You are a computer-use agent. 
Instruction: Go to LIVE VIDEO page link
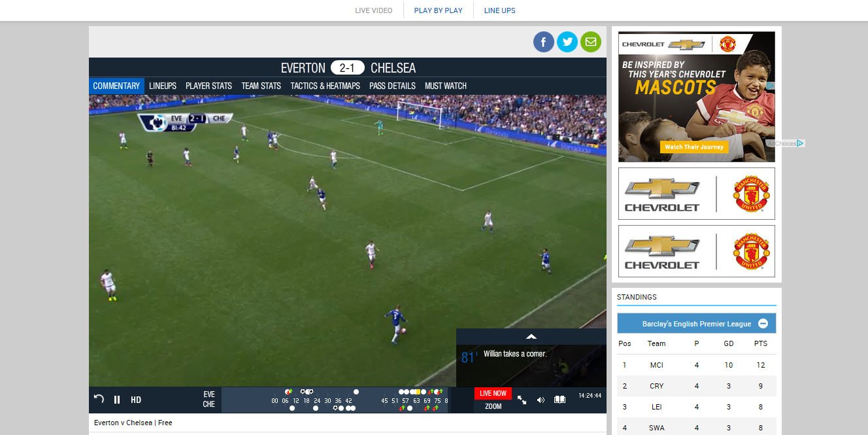click(373, 10)
